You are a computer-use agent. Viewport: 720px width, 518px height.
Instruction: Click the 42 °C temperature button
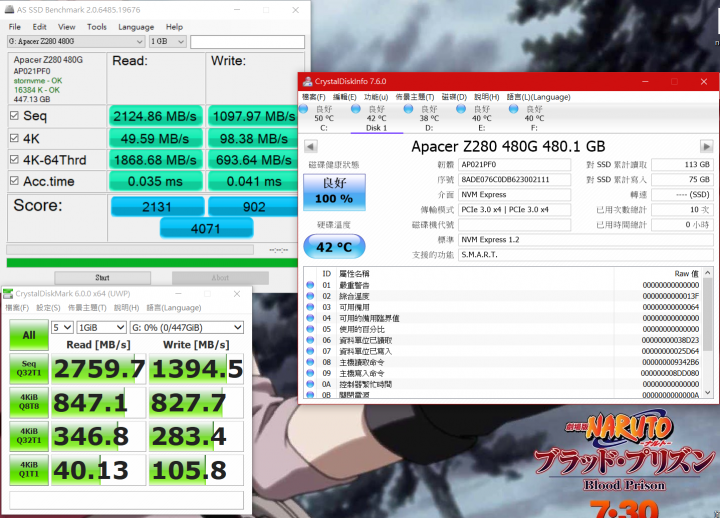334,247
